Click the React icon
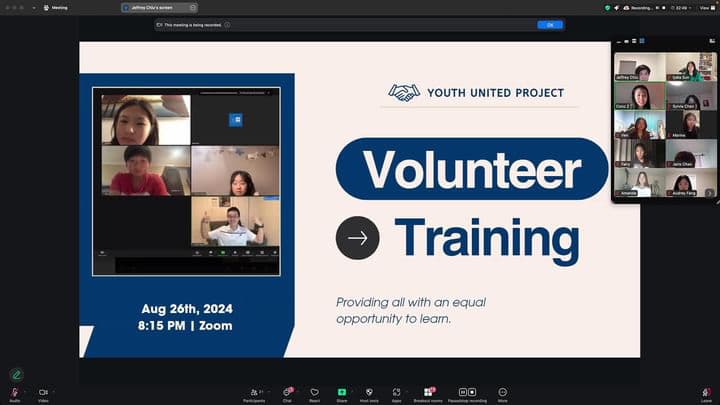The height and width of the screenshot is (405, 720). coord(314,392)
